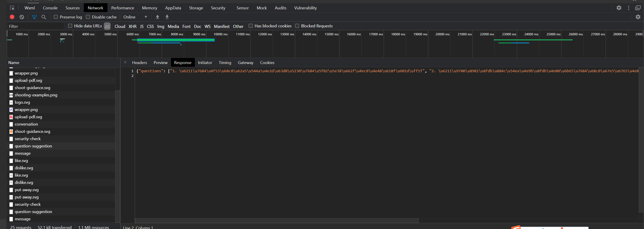Show the request Headers tab

[140, 63]
